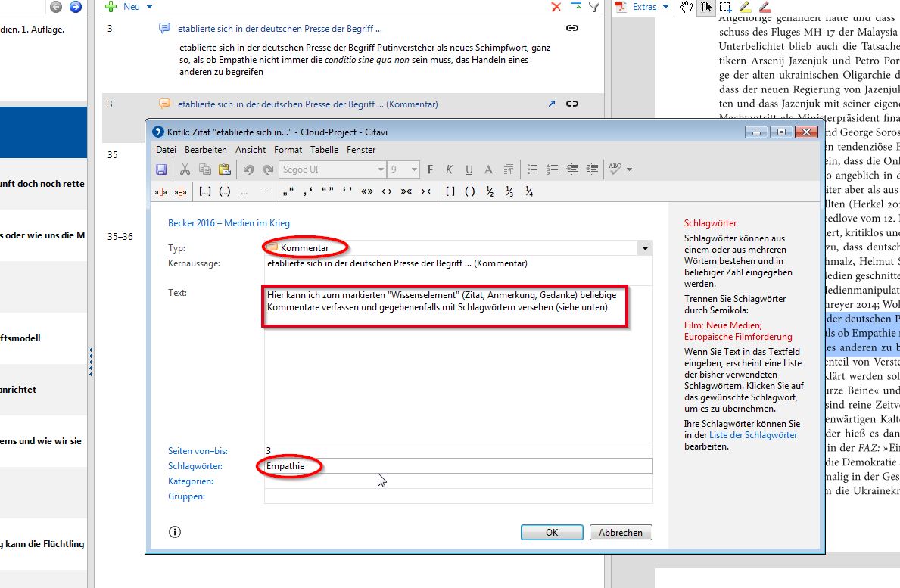Image resolution: width=900 pixels, height=588 pixels.
Task: Insert the ¼ fraction symbol
Action: click(x=529, y=191)
